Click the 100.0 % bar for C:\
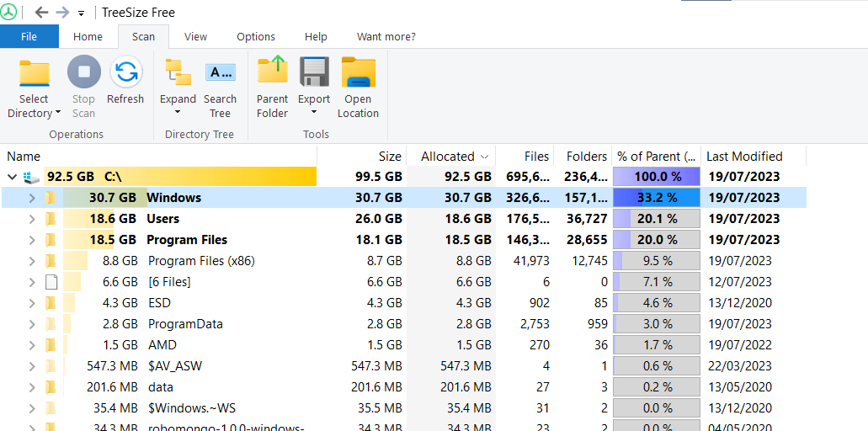The image size is (868, 431). (657, 177)
